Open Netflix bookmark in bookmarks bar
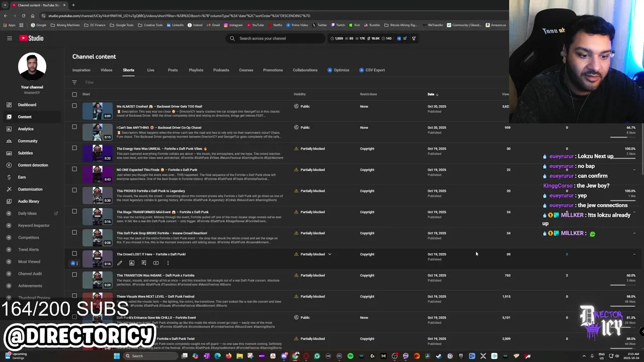This screenshot has height=362, width=644. pos(275,25)
